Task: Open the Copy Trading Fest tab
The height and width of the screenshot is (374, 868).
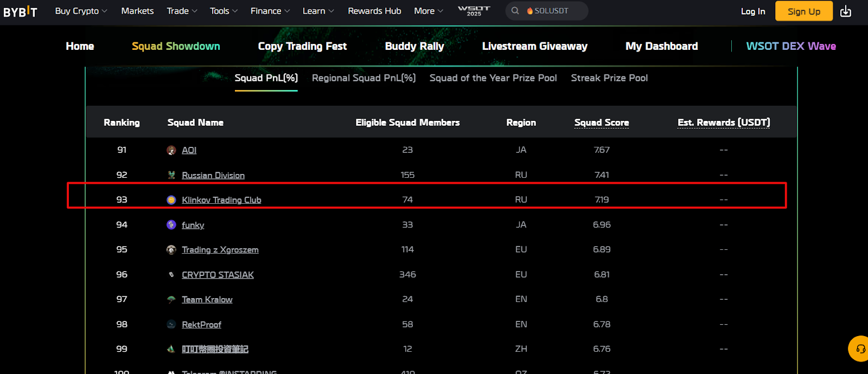Action: pos(302,46)
